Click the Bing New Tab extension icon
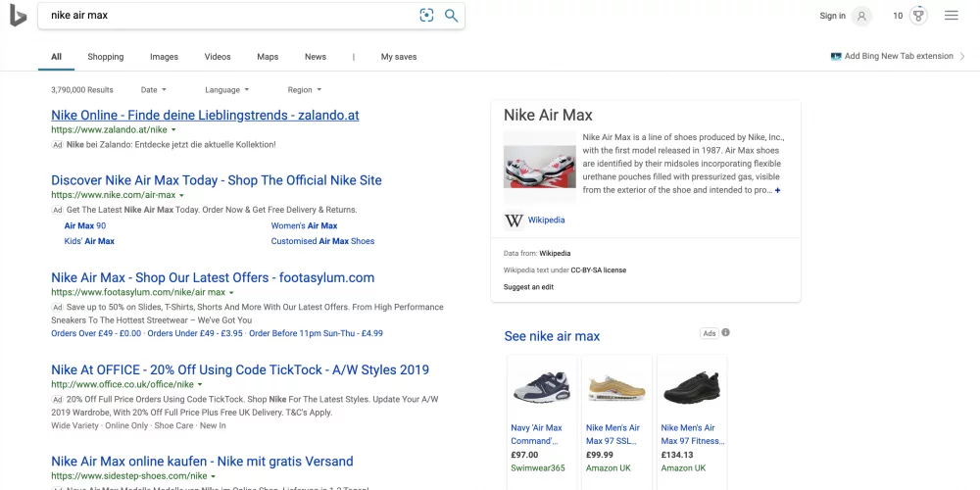The image size is (980, 490). (x=836, y=56)
